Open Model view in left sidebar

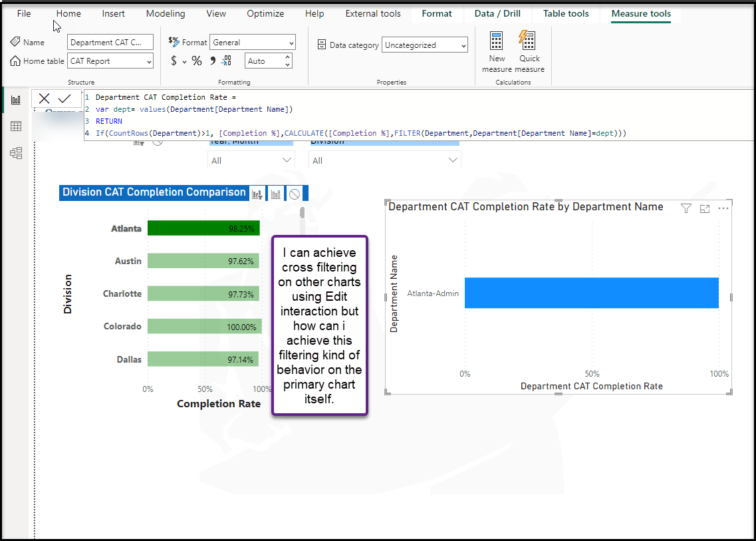[x=16, y=154]
